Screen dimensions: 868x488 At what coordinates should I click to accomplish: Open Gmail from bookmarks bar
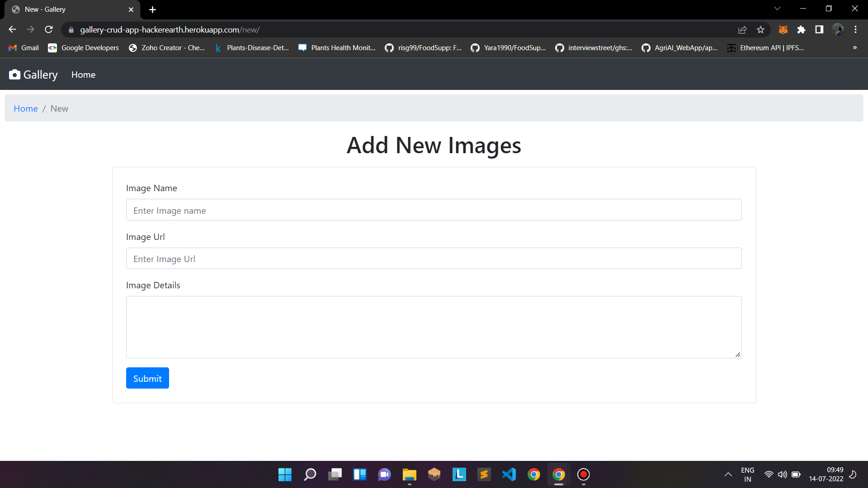(29, 47)
